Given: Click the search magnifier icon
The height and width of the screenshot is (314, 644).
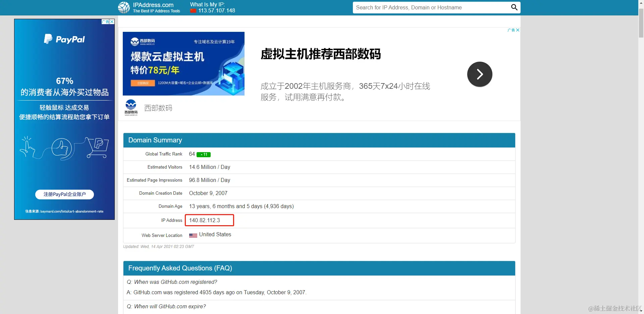Looking at the screenshot, I should click(x=514, y=7).
